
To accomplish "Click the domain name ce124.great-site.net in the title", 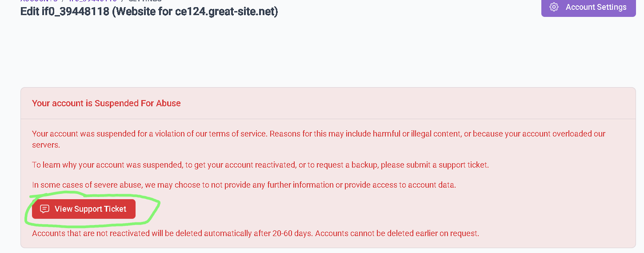I will pos(221,11).
